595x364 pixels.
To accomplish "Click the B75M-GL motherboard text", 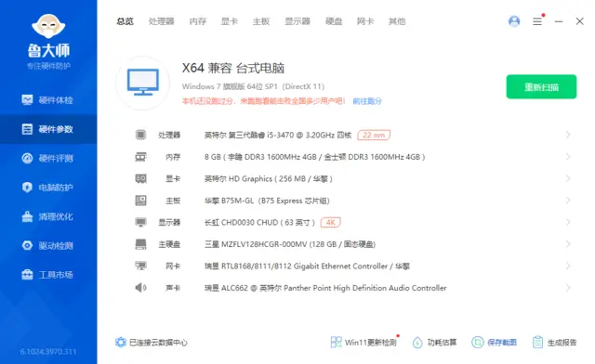I will 267,201.
